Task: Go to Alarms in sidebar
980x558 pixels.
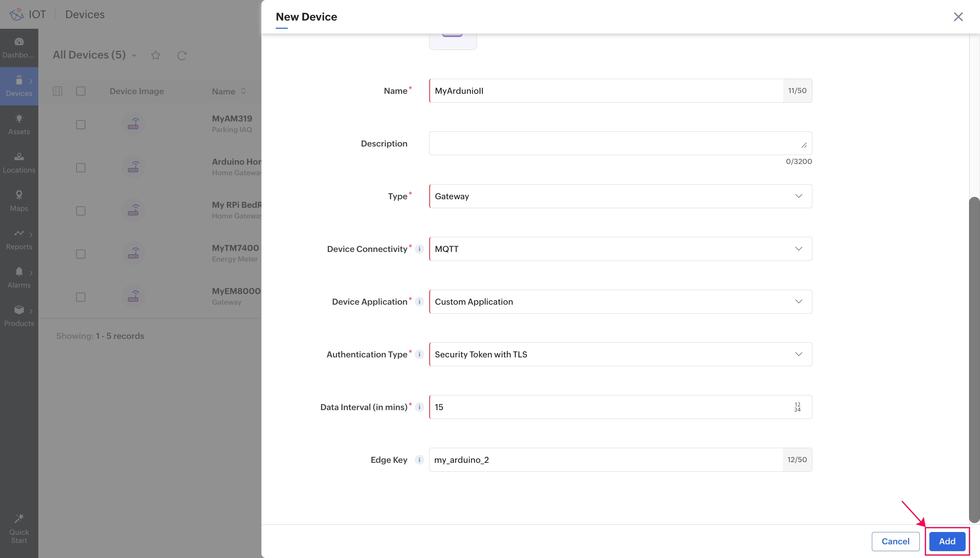Action: tap(19, 278)
